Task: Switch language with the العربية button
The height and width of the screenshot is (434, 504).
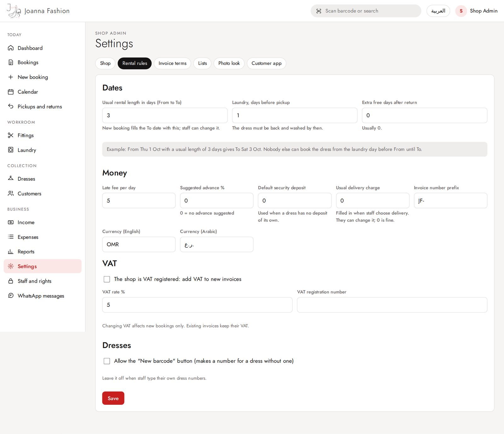Action: pyautogui.click(x=438, y=11)
